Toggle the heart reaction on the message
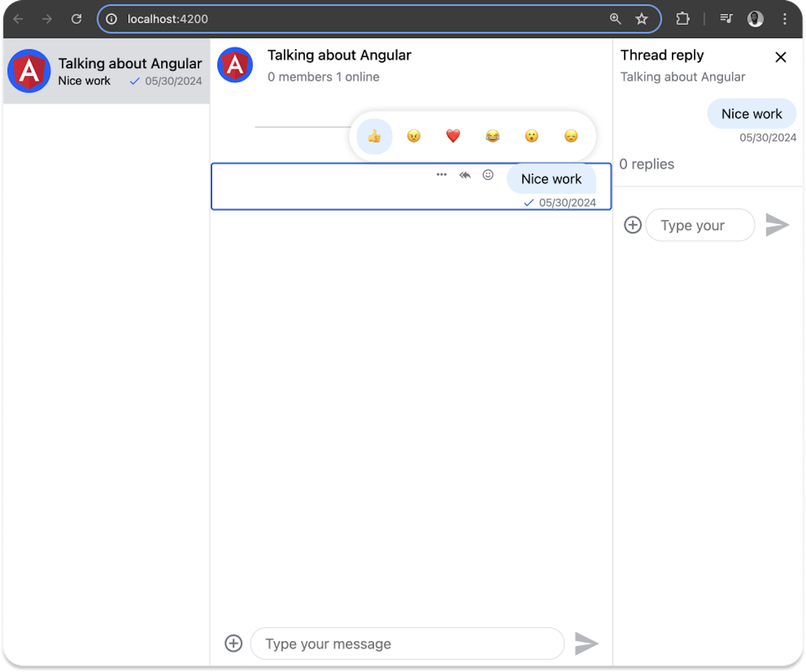The height and width of the screenshot is (672, 806). 452,136
